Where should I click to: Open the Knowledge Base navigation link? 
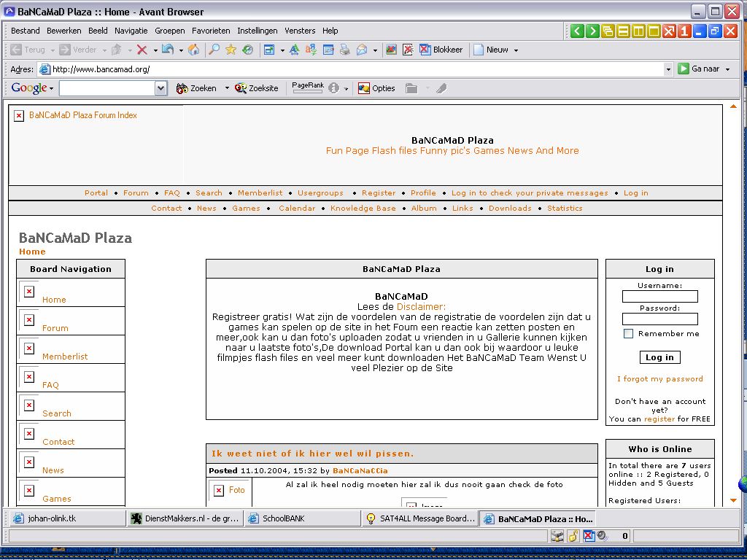pyautogui.click(x=363, y=208)
